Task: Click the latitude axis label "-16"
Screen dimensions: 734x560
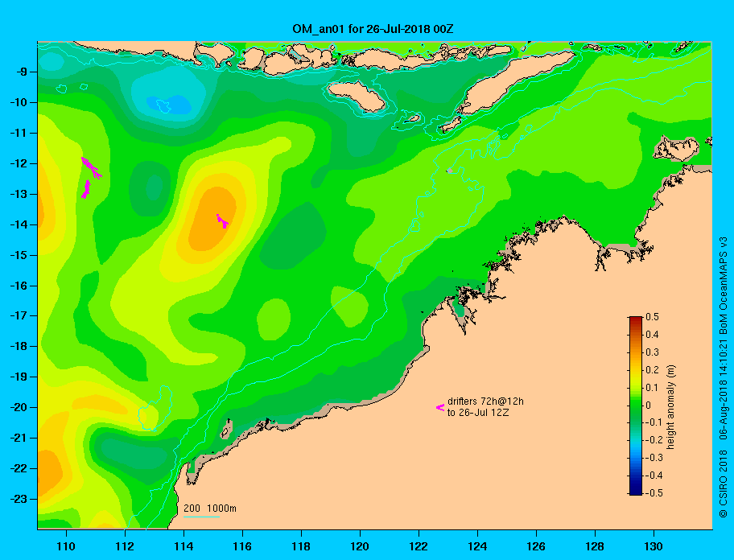Action: coord(19,286)
